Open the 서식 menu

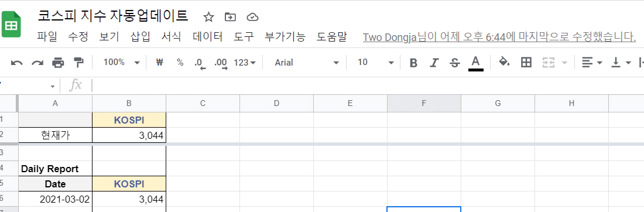[172, 37]
